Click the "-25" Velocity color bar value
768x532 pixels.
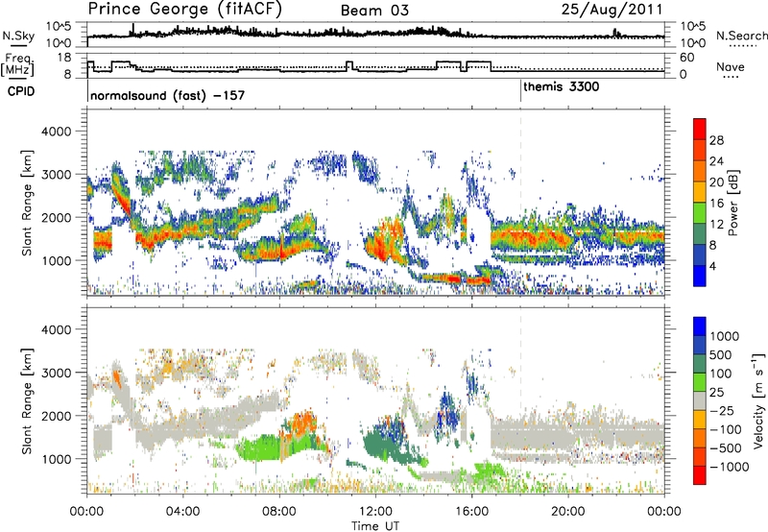pyautogui.click(x=722, y=410)
